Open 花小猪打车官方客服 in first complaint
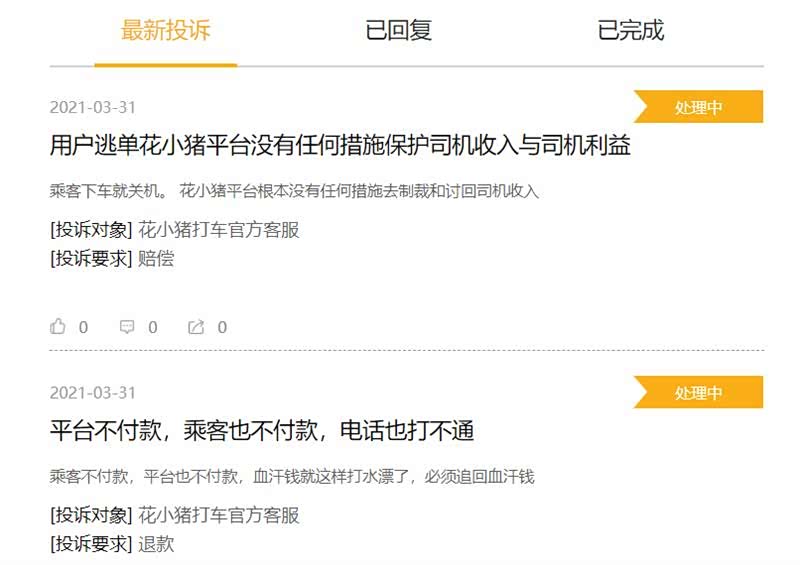800x565 pixels. pyautogui.click(x=219, y=230)
